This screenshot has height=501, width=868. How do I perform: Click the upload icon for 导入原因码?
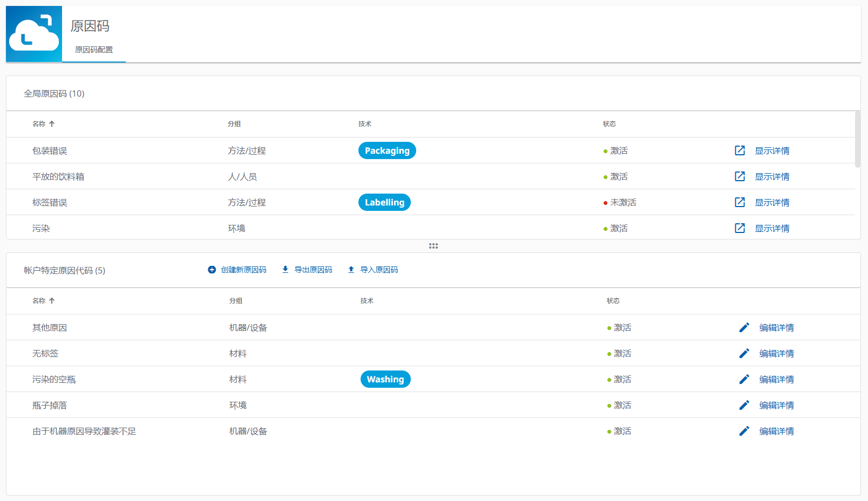351,270
